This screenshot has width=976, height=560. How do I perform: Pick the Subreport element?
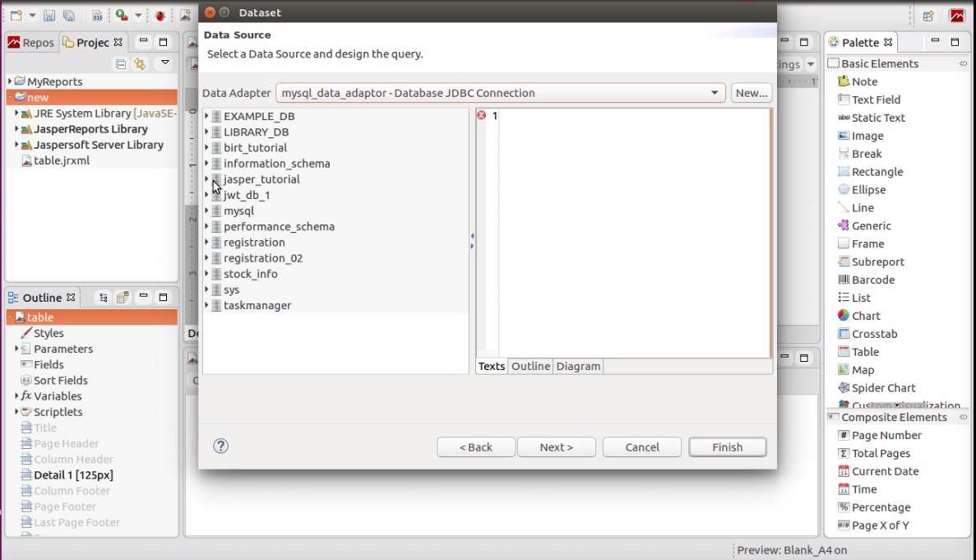(871, 262)
